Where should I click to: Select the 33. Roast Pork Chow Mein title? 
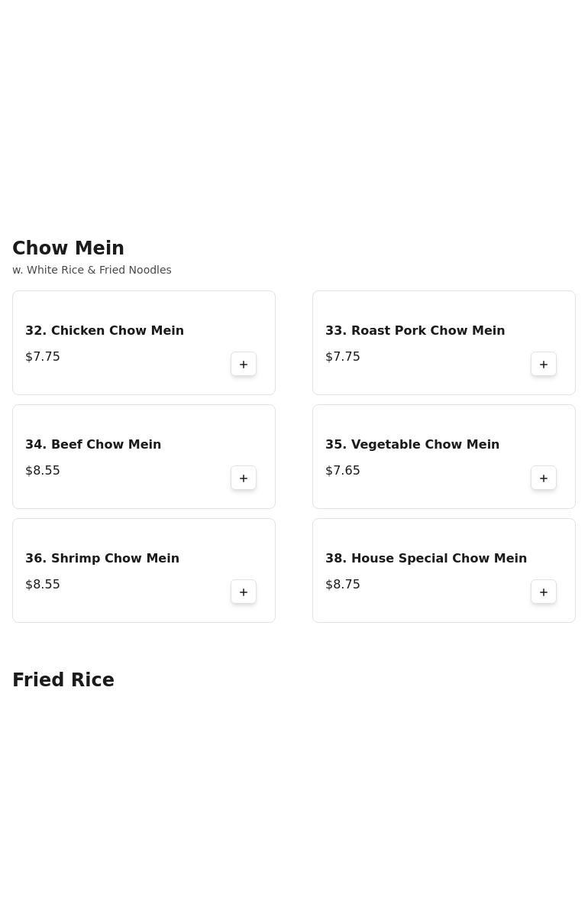pos(415,331)
